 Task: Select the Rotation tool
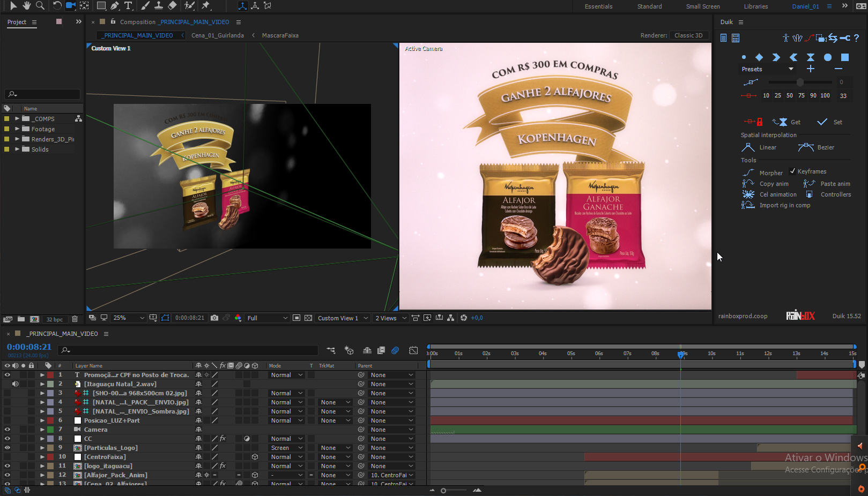57,6
